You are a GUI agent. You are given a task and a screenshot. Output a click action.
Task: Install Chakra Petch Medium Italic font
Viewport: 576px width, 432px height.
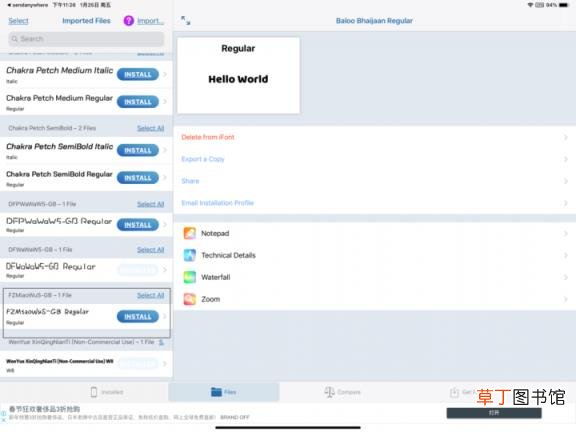coord(138,75)
